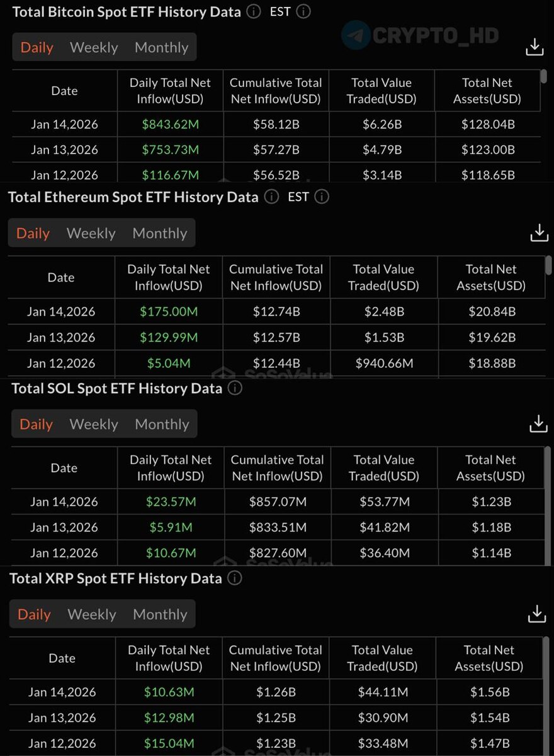This screenshot has height=756, width=554.
Task: Click the CRYPTO_HD Telegram watermark logo
Action: tap(356, 35)
